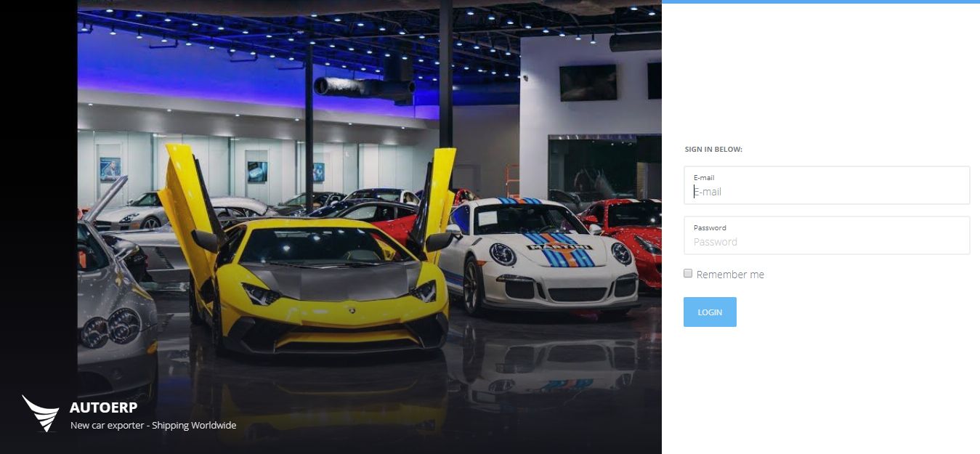Tick the Remember me checkbox
This screenshot has width=980, height=454.
coord(688,273)
